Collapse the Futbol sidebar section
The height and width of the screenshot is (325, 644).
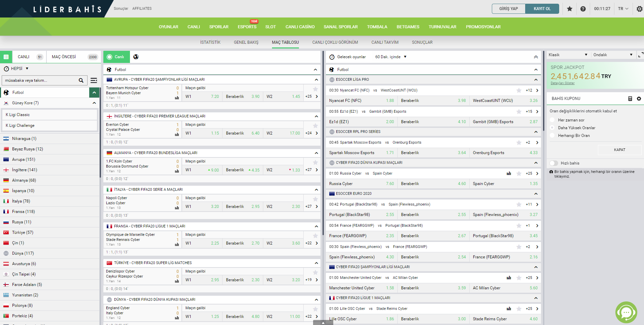tap(94, 93)
